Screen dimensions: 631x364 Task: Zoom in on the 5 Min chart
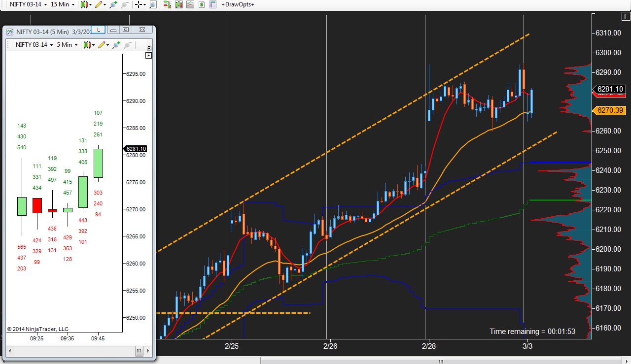pyautogui.click(x=116, y=45)
